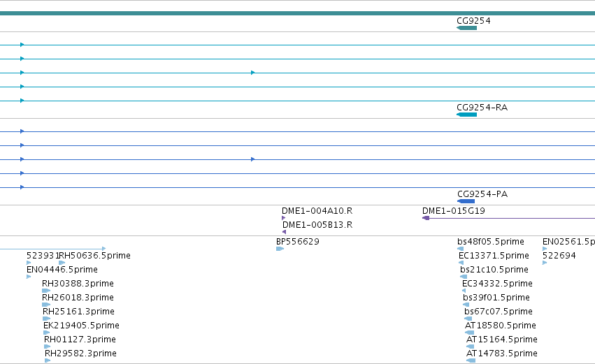Select the bs67c07.5prime EST glyph

click(468, 319)
